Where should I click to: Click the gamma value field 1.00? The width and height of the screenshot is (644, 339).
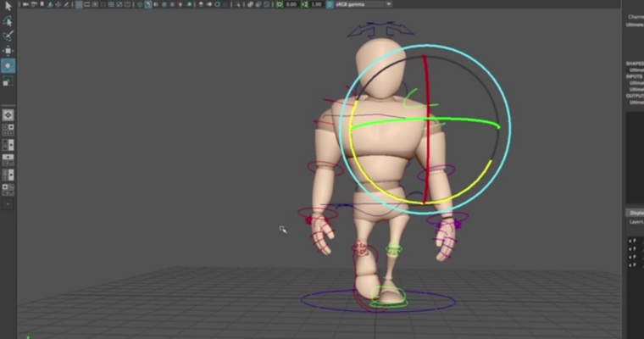316,4
